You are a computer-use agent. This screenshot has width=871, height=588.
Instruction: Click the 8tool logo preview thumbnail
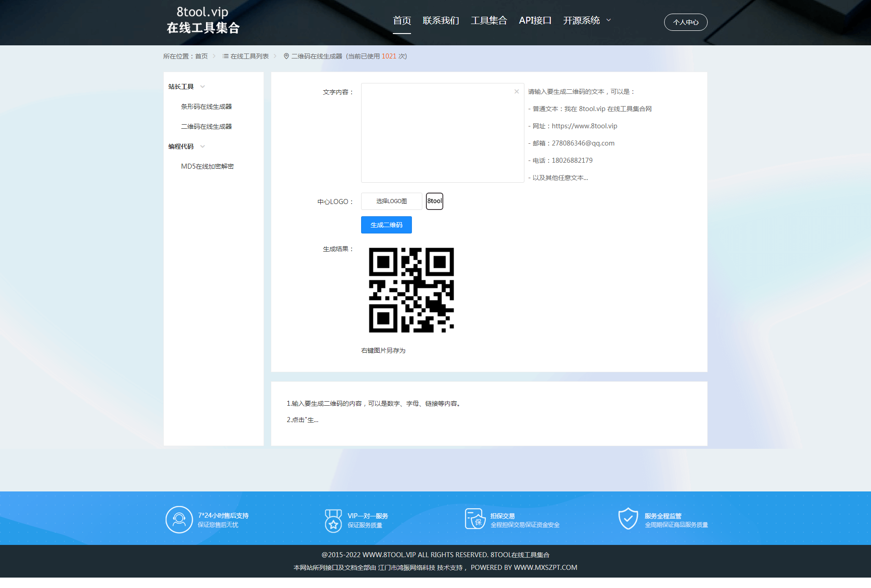point(435,201)
